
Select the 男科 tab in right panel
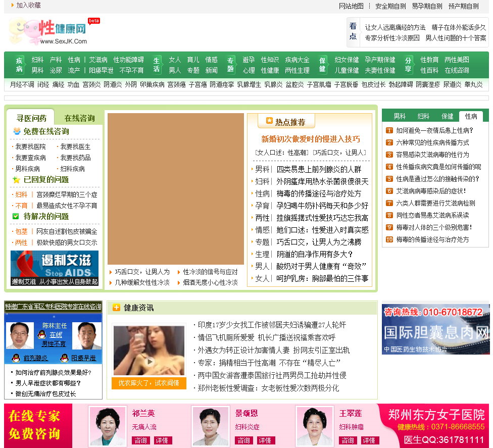400,116
